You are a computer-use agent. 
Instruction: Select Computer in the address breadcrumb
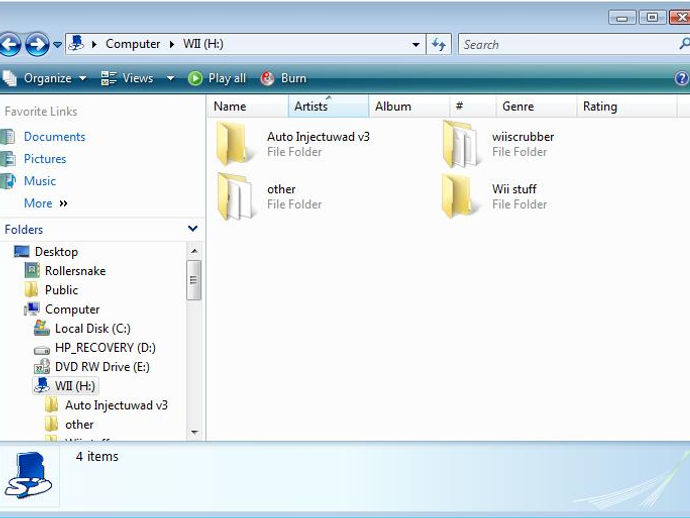pyautogui.click(x=132, y=44)
